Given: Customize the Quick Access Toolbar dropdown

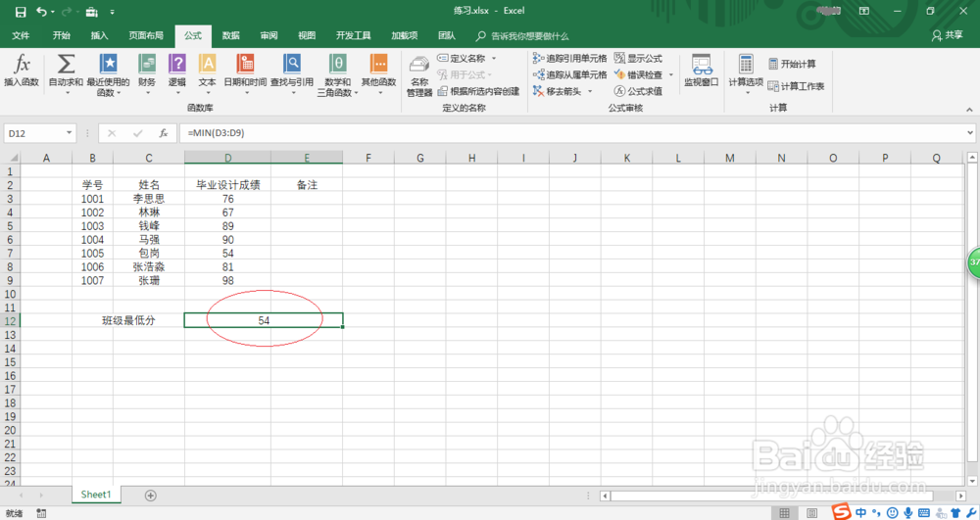Looking at the screenshot, I should pos(112,12).
